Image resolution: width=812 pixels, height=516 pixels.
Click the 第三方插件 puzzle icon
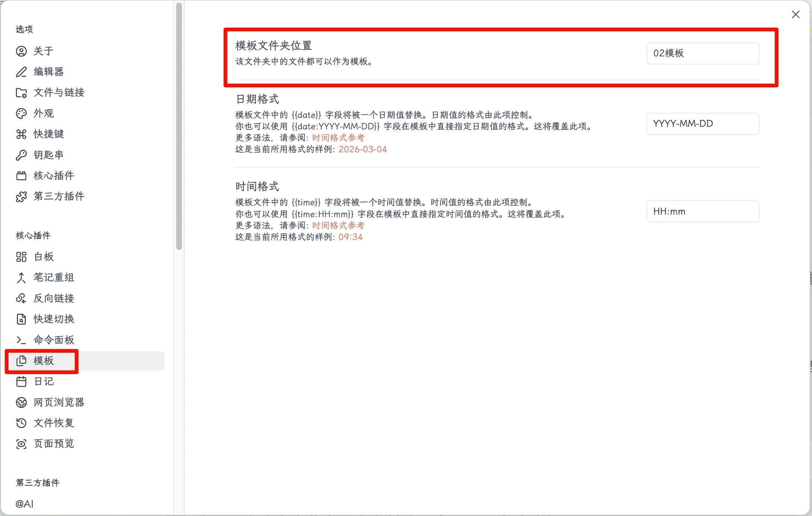[x=21, y=196]
